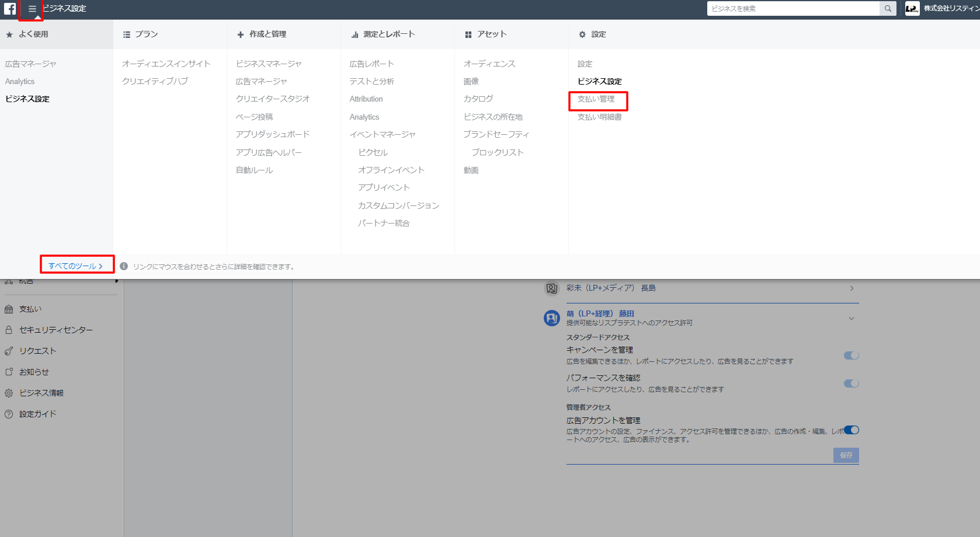This screenshot has height=537, width=980.
Task: Toggle the キャンペーンを管理 switch
Action: coord(851,355)
